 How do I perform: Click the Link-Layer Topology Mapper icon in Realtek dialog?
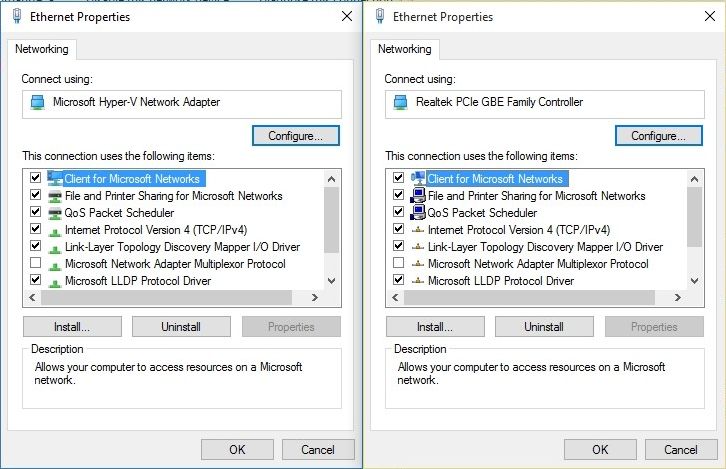pos(418,247)
